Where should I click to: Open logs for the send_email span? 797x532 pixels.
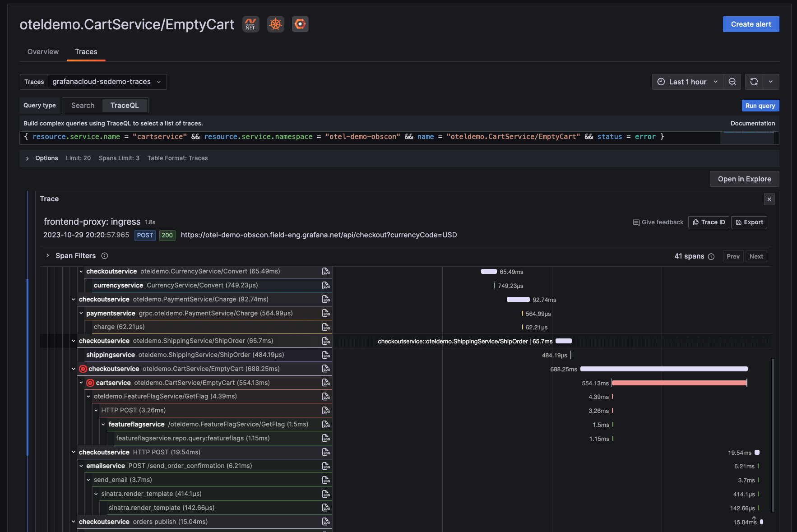pos(326,480)
